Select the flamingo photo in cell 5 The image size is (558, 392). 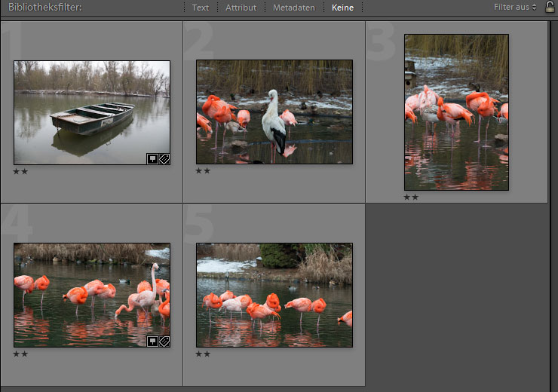(x=274, y=295)
